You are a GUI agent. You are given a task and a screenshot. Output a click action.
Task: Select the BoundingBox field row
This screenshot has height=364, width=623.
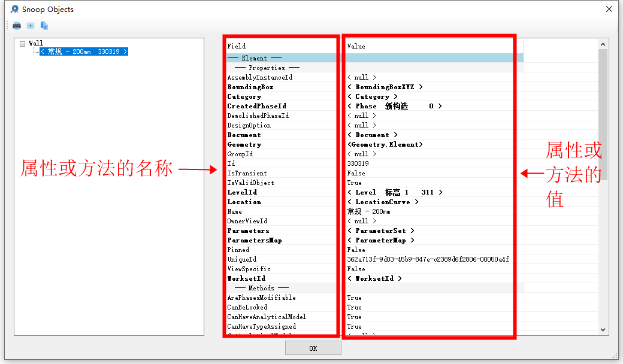tap(250, 87)
